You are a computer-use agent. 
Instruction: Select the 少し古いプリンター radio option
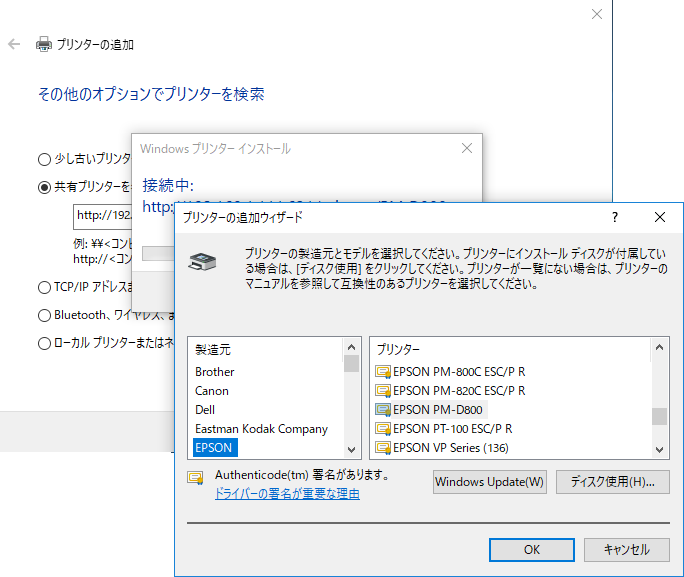click(x=44, y=159)
